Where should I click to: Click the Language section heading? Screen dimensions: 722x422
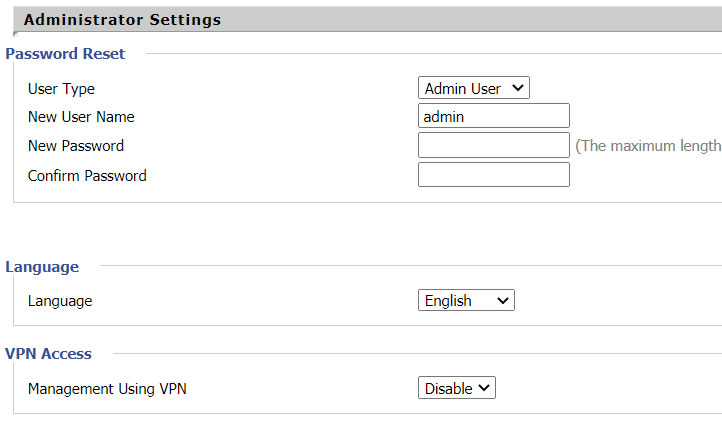(42, 266)
